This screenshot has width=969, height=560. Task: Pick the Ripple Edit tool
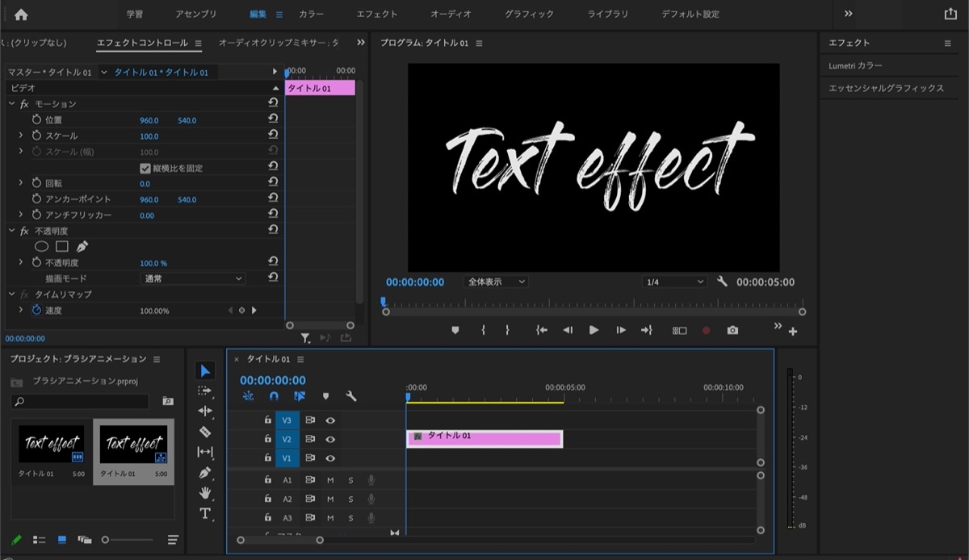[x=205, y=411]
